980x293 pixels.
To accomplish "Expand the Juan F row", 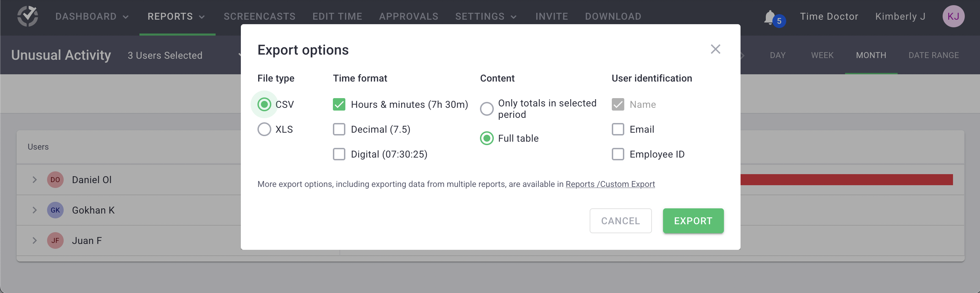I will (35, 240).
